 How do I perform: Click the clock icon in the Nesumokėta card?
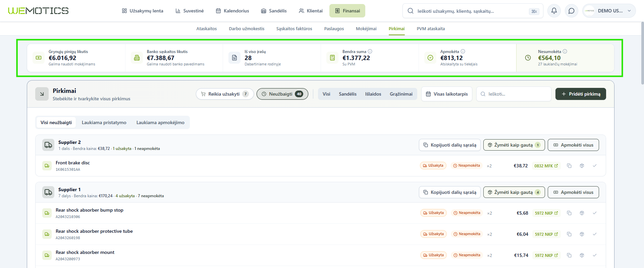click(x=528, y=58)
